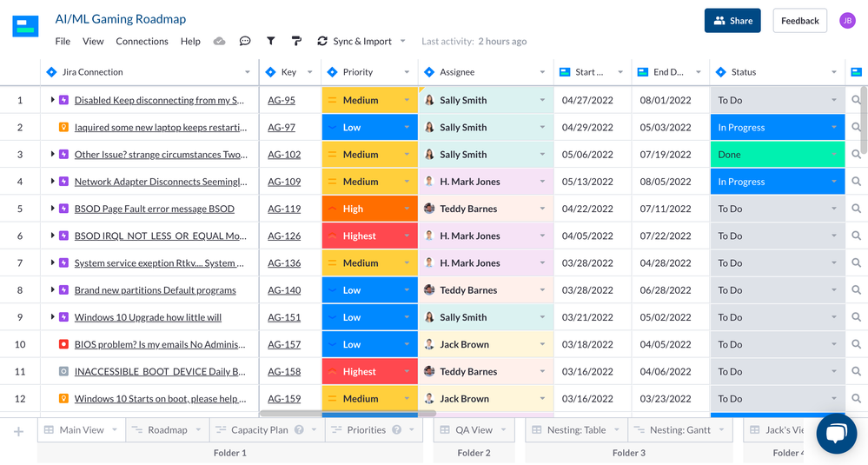This screenshot has width=868, height=465.
Task: Click the Start date column header icon
Action: tap(565, 72)
